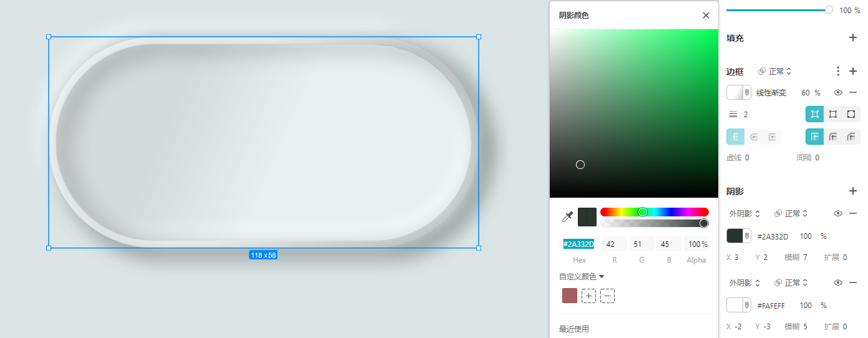Viewport: 868px width, 338px height.
Task: Click the G value field showing 51
Action: (x=641, y=244)
